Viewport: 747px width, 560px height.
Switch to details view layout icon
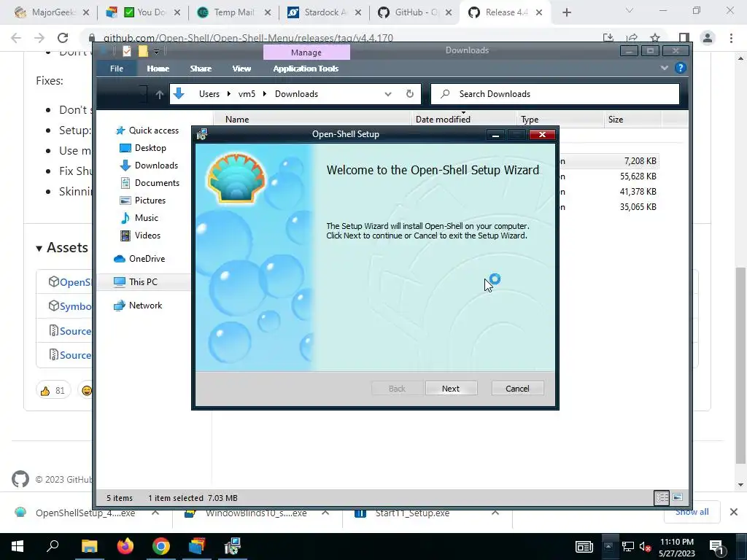662,497
